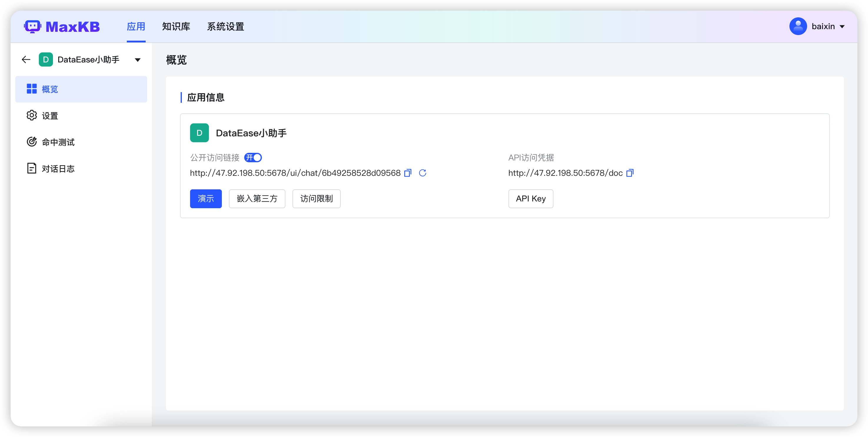Click the MaxKB logo text
The width and height of the screenshot is (868, 437).
tap(73, 27)
